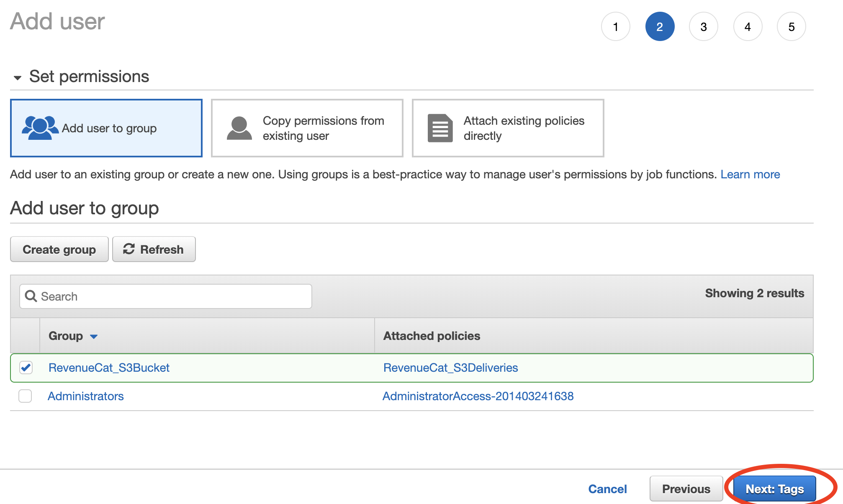This screenshot has width=843, height=504.
Task: Jump to wizard step 5 circle
Action: click(x=791, y=27)
